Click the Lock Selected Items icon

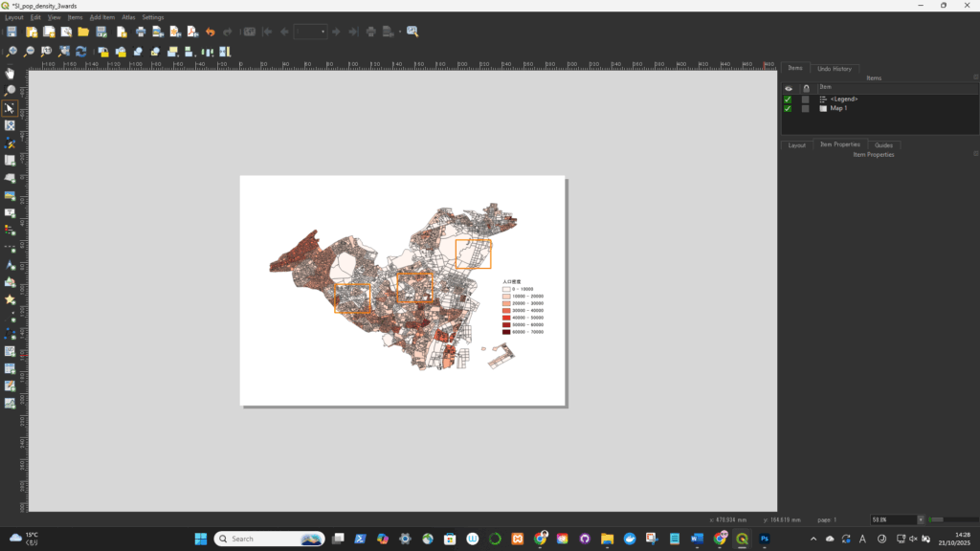(x=103, y=52)
